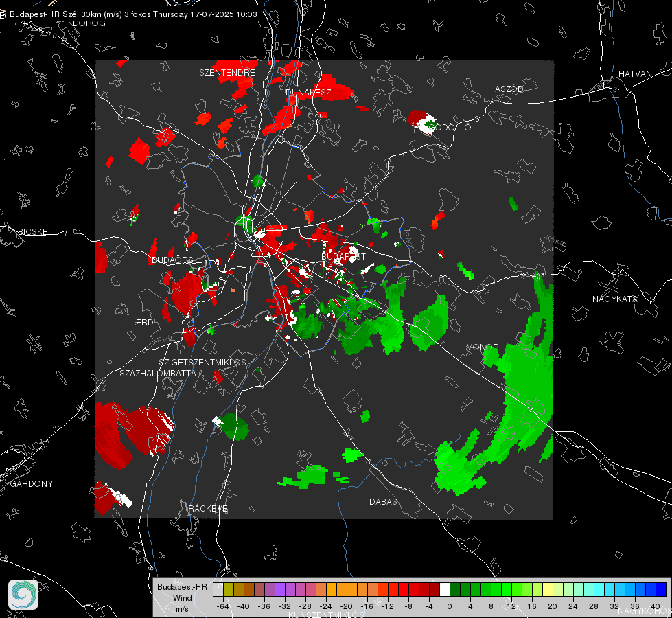Screen dimensions: 672x618
Task: Select the HATVAN town label
Action: pyautogui.click(x=635, y=74)
